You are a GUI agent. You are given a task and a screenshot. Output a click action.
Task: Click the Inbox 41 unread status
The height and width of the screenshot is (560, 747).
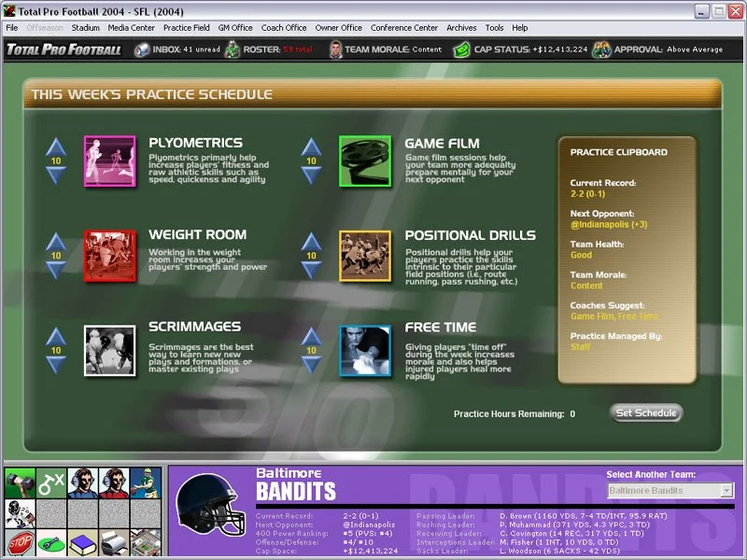[x=180, y=49]
